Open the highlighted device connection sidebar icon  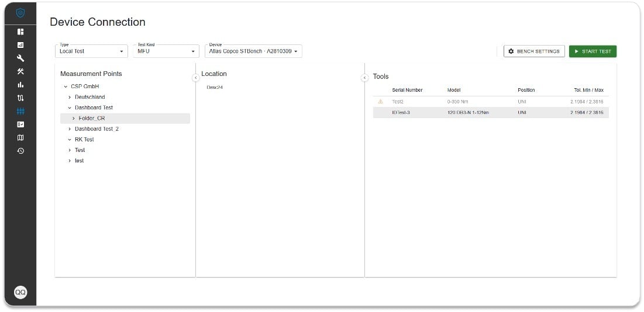(x=20, y=111)
